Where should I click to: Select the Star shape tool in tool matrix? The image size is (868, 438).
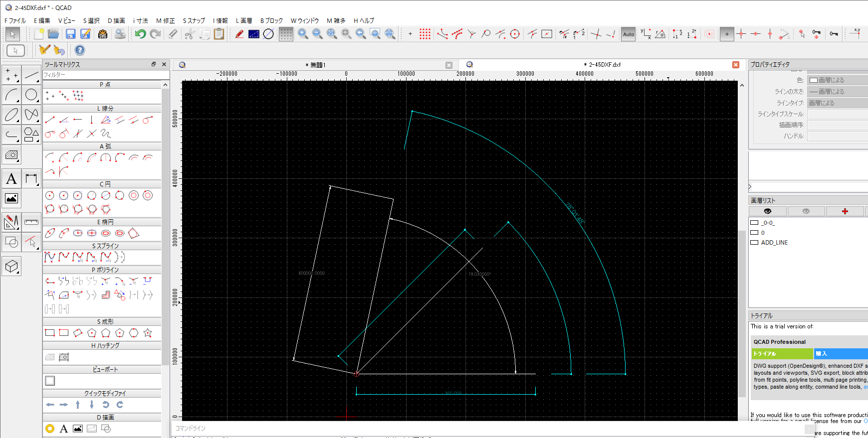tap(148, 333)
